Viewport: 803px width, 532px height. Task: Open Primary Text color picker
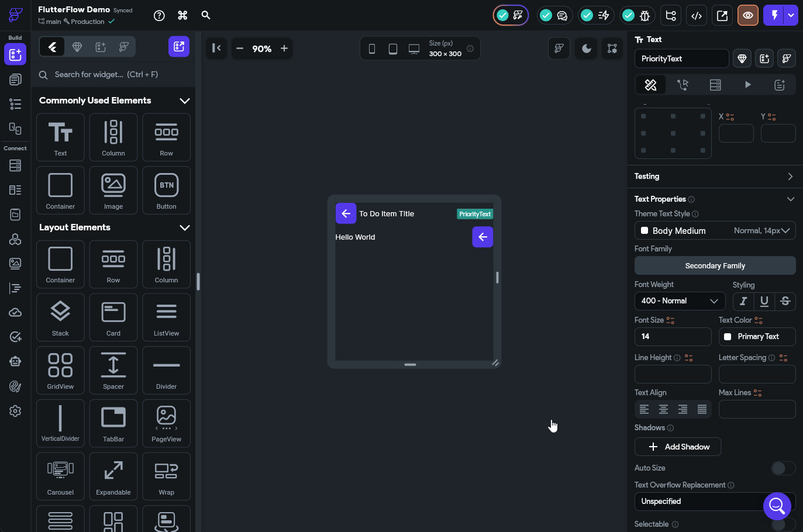(x=757, y=337)
